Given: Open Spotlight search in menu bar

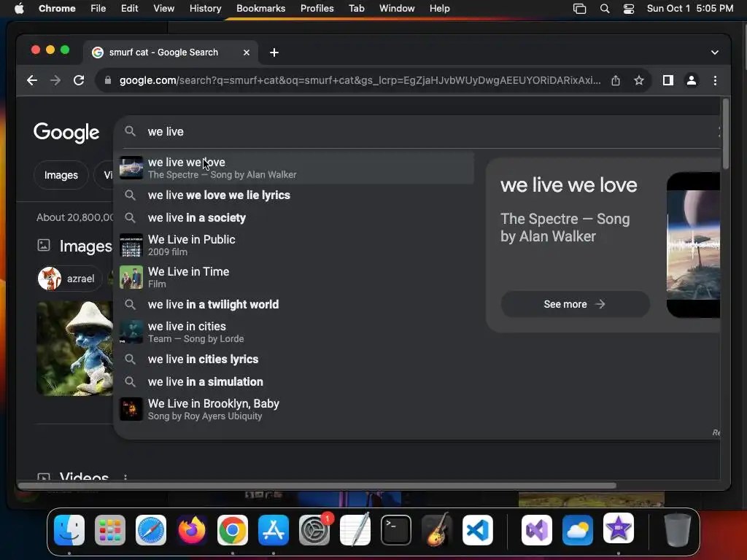Looking at the screenshot, I should pos(605,9).
